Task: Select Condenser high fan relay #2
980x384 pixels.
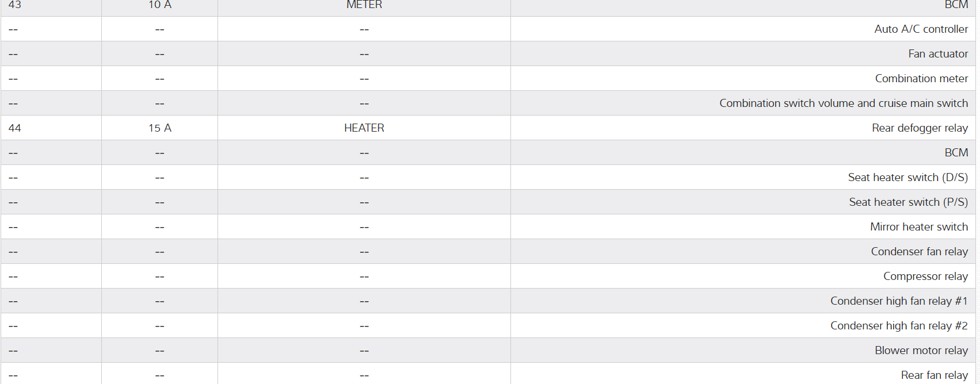Action: (x=898, y=325)
